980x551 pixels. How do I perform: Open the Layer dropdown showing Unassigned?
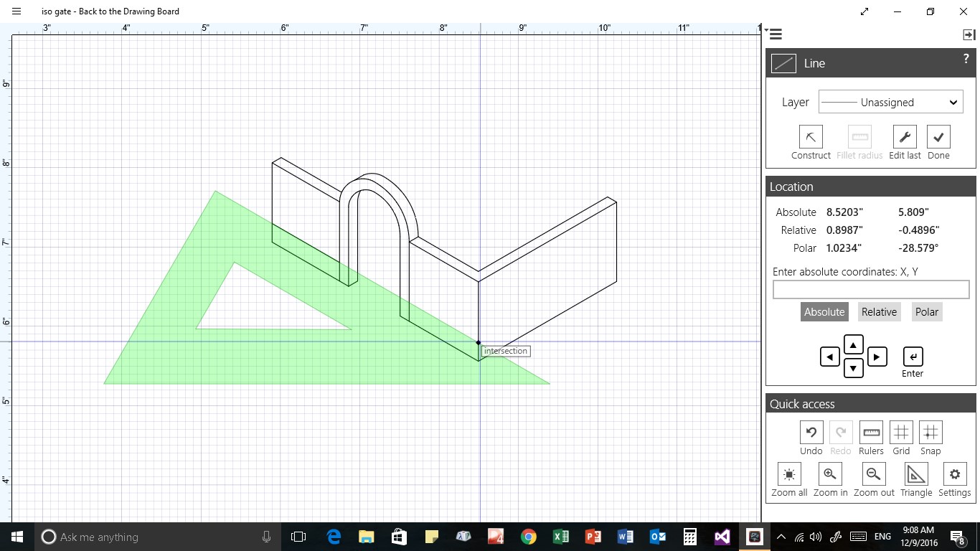pyautogui.click(x=890, y=102)
